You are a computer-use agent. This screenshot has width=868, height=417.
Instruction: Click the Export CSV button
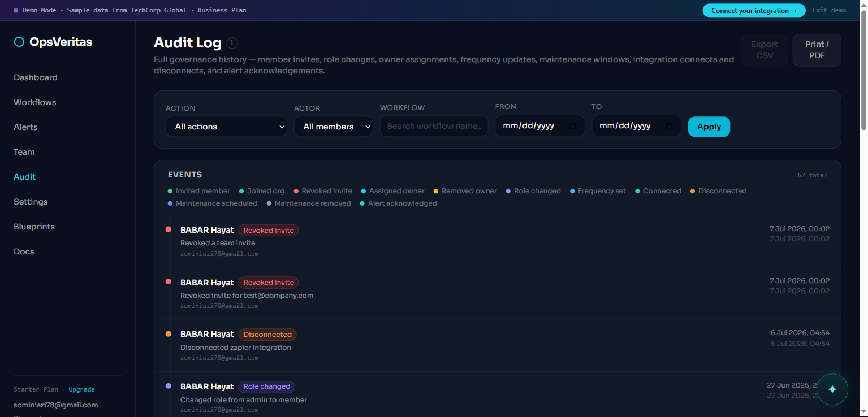coord(765,50)
